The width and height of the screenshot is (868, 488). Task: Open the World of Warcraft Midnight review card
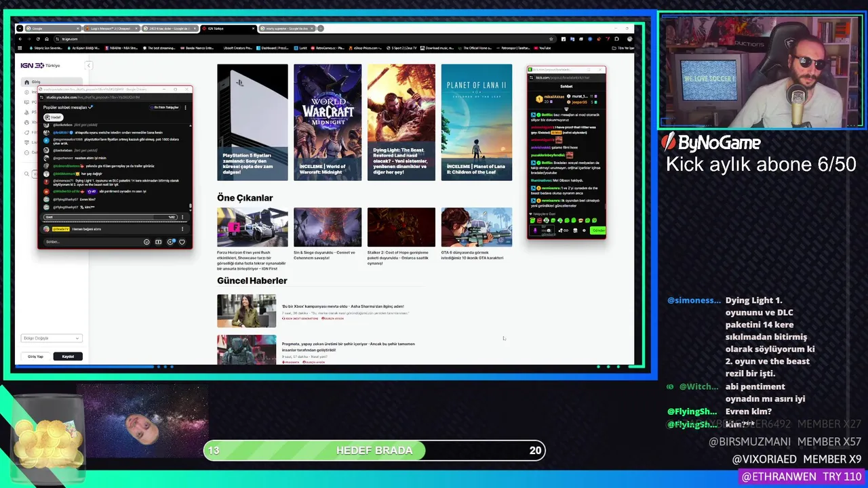tap(328, 122)
